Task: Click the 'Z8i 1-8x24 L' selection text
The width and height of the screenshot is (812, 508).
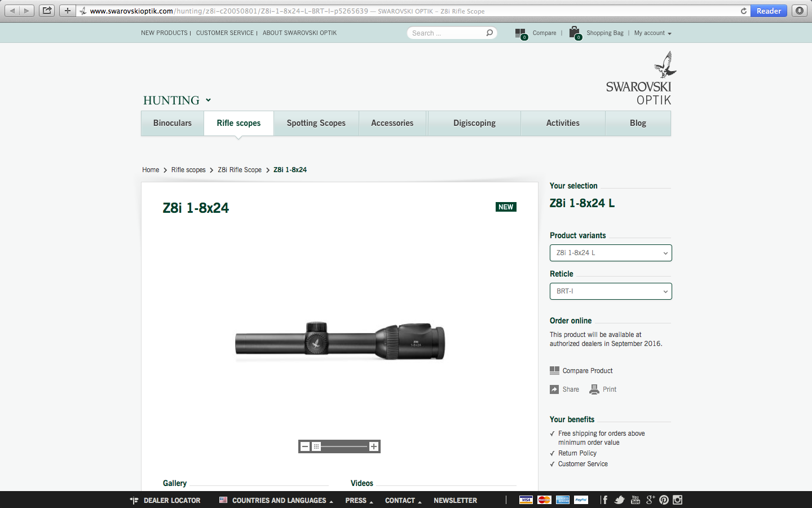Action: tap(582, 203)
